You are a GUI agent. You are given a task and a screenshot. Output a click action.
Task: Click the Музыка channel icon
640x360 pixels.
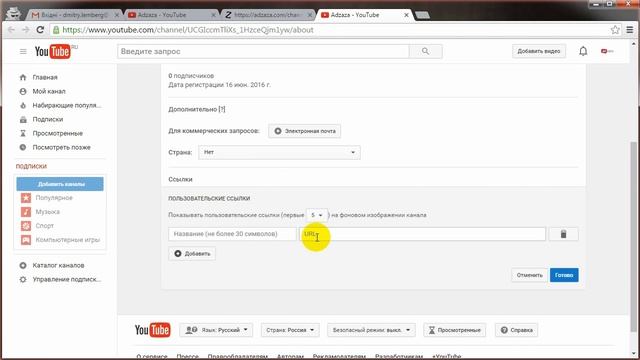[x=26, y=212]
